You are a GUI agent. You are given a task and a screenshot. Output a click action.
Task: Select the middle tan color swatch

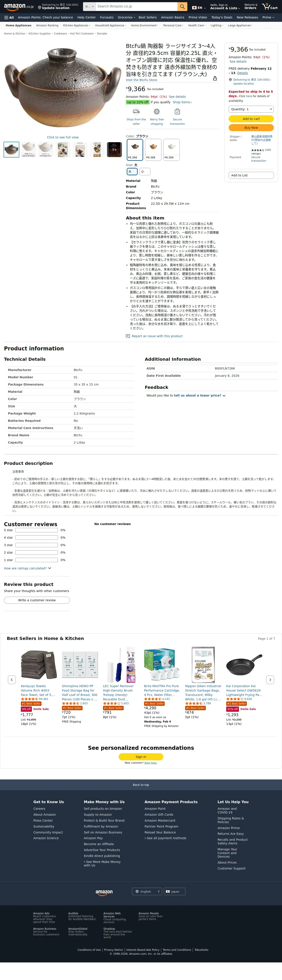(x=153, y=150)
